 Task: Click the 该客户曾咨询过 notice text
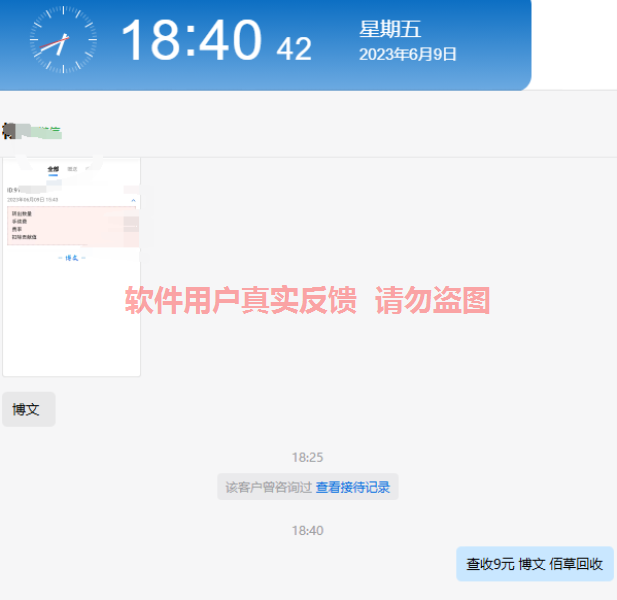pyautogui.click(x=268, y=487)
